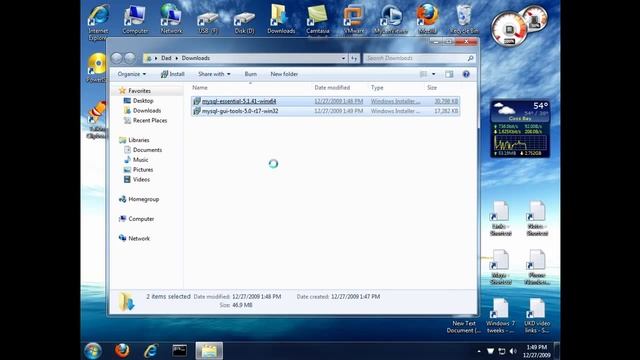Open UKD video links desktop shortcut
This screenshot has width=640, height=360.
coord(537,316)
